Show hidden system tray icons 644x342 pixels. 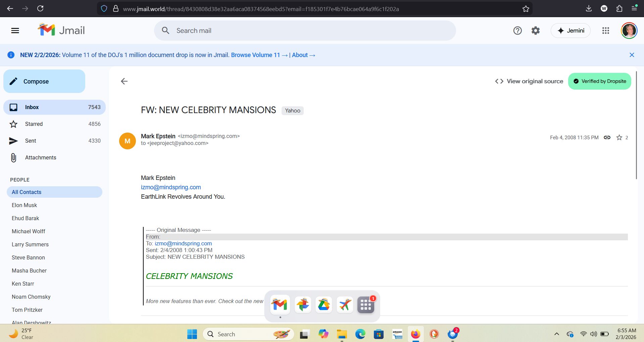pos(556,334)
